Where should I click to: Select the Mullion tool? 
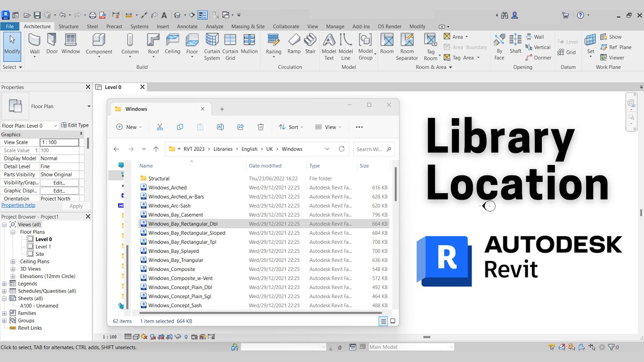(249, 44)
